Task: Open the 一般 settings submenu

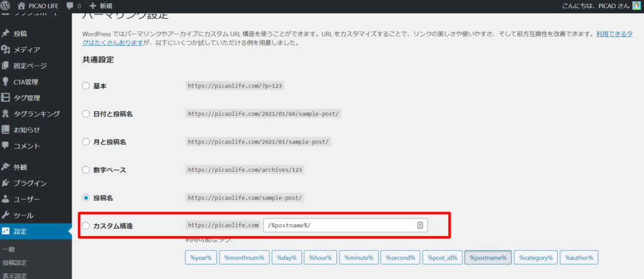Action: pyautogui.click(x=9, y=249)
